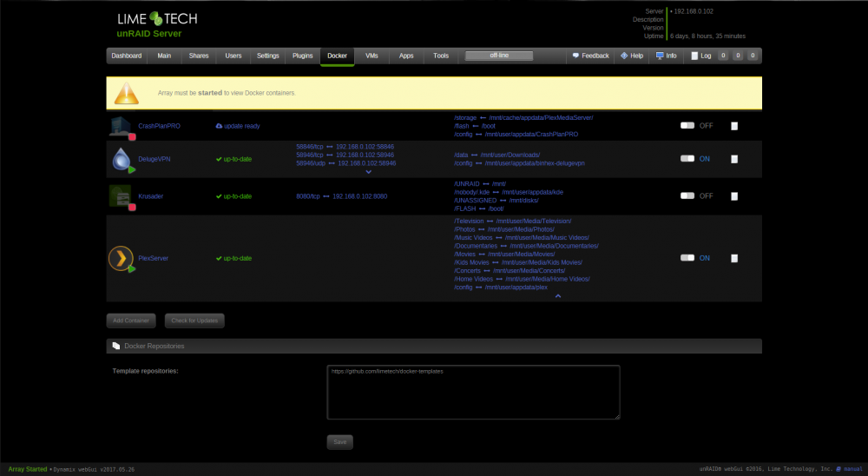Open the Plugins tab
The height and width of the screenshot is (476, 868).
click(302, 56)
